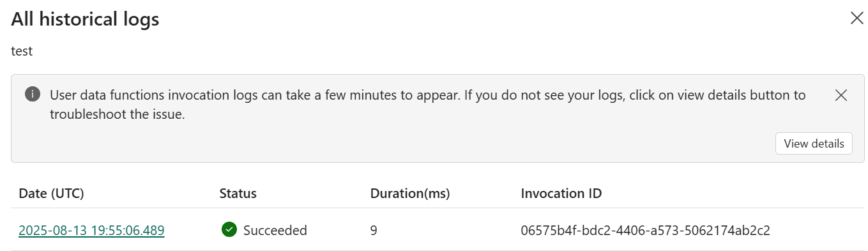Click the Date (UTC) column header
Screen dimensions: 868x251
coord(52,193)
